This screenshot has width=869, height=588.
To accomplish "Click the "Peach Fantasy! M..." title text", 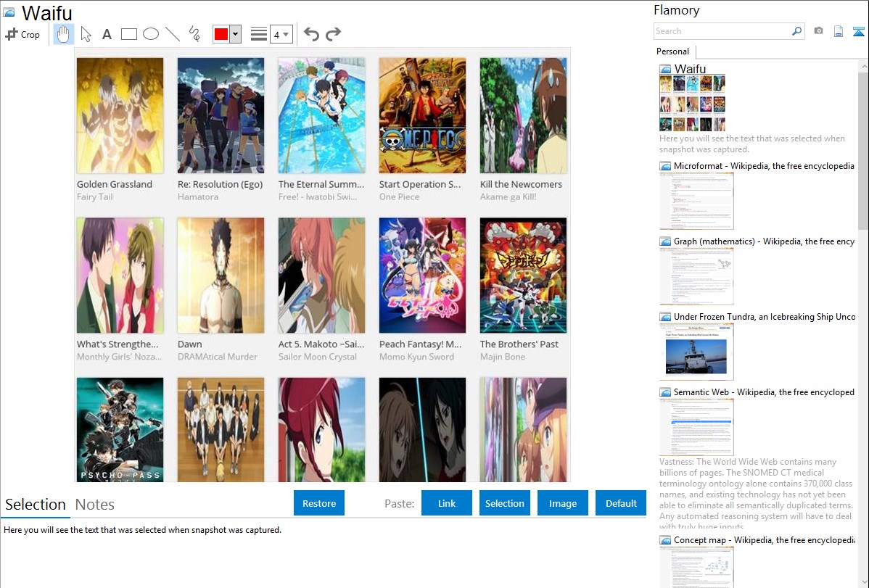I will [420, 344].
